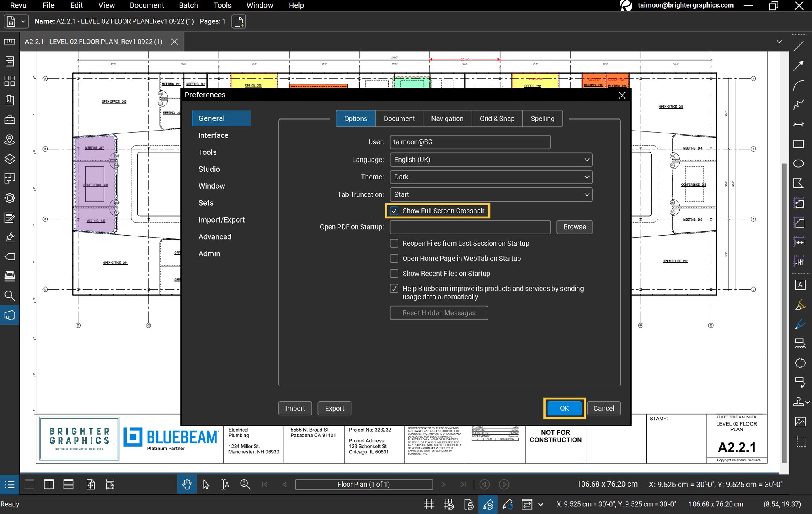Open the Bookmarks panel
Screen dimensions: 812x514
10,101
